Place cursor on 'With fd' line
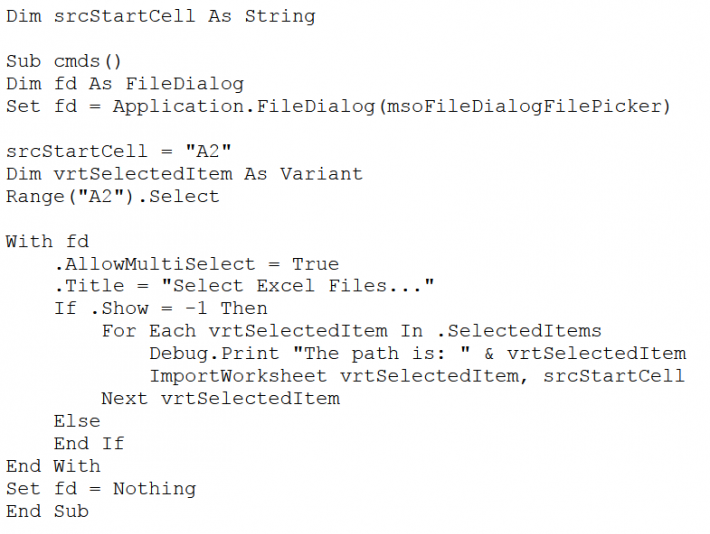 (47, 241)
